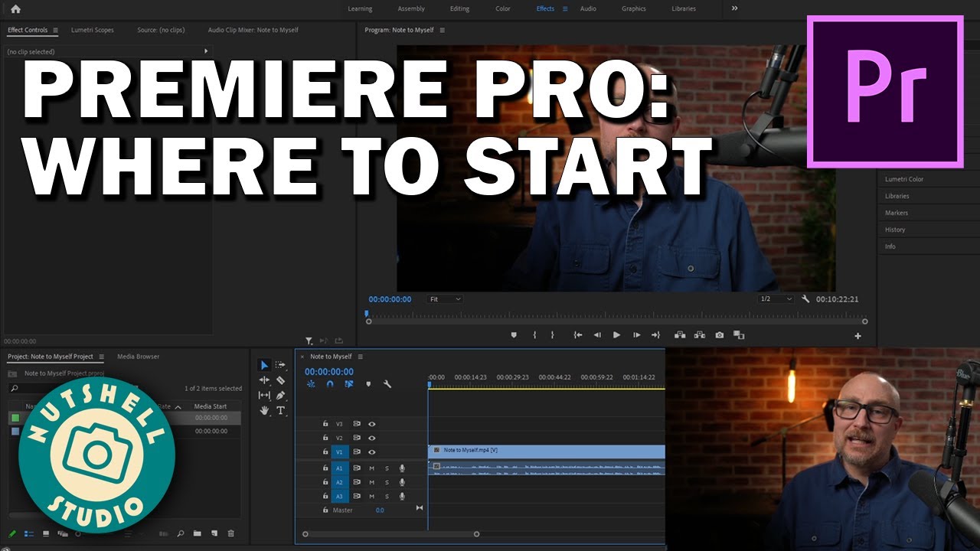Toggle Project panel writable pencil icon

click(12, 533)
